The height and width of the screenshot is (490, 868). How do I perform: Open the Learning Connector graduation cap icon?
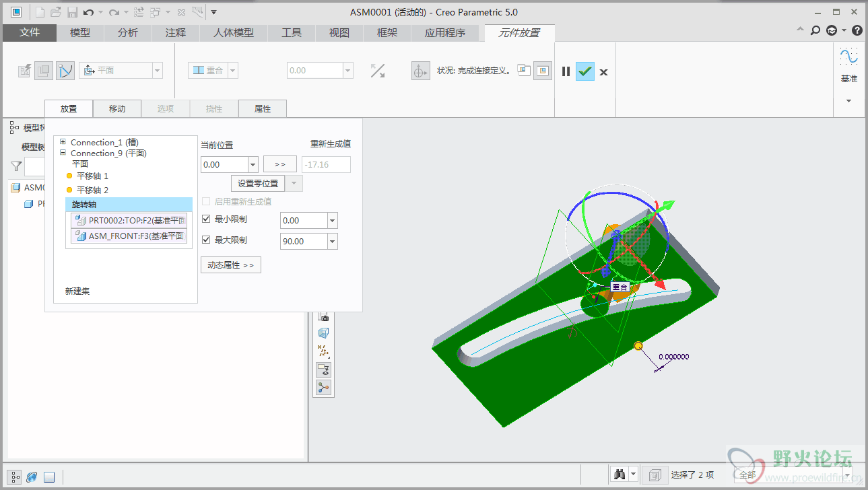tap(832, 30)
